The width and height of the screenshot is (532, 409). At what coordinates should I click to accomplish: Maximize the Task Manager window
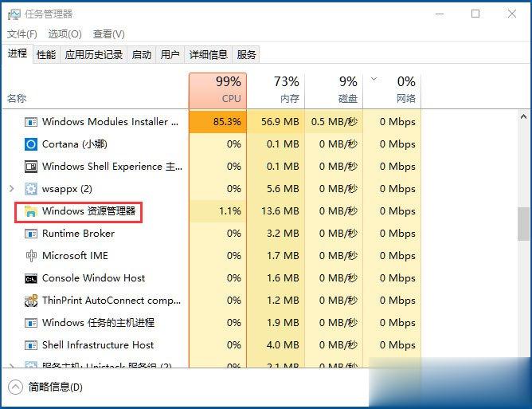[x=475, y=14]
